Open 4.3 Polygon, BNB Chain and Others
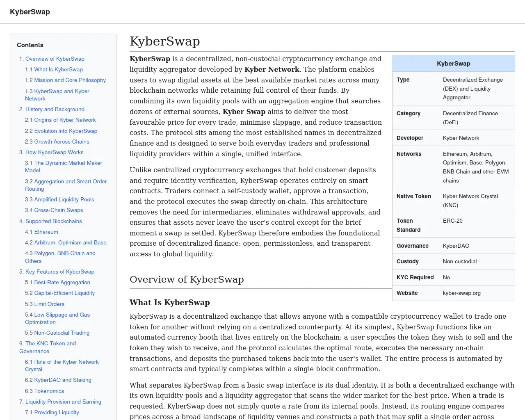The width and height of the screenshot is (525, 420). [60, 257]
